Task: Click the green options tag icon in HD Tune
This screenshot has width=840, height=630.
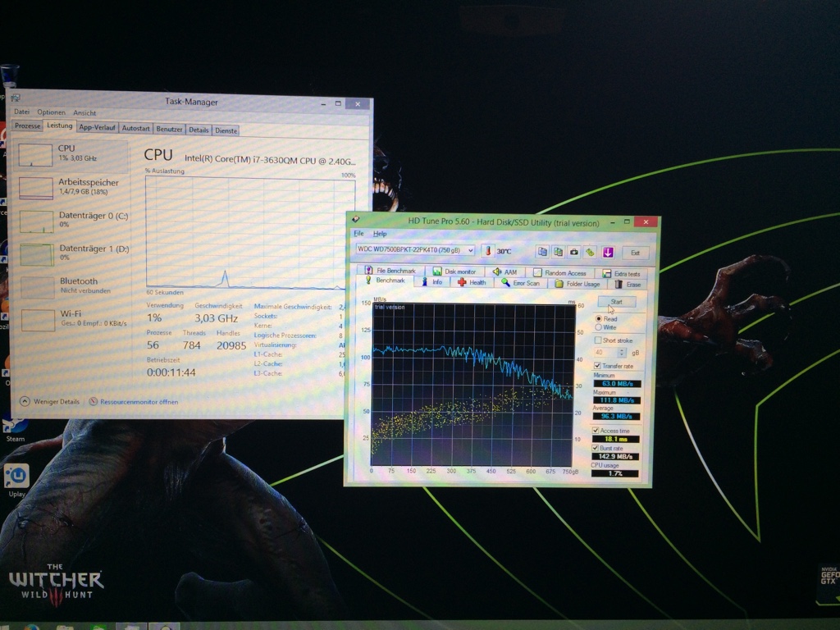Action: tap(591, 252)
